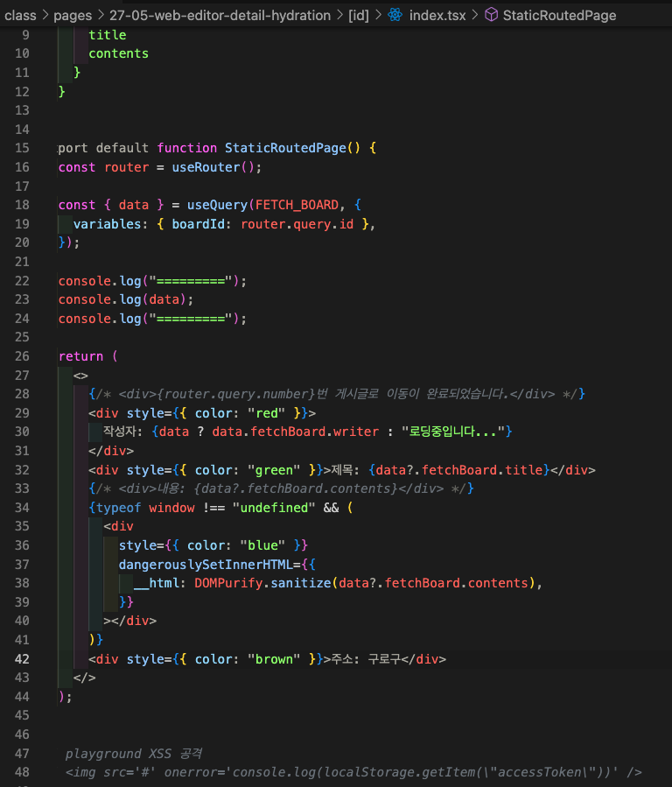Image resolution: width=672 pixels, height=787 pixels.
Task: Click the 'playground XSS 공격' comment
Action: (x=134, y=754)
